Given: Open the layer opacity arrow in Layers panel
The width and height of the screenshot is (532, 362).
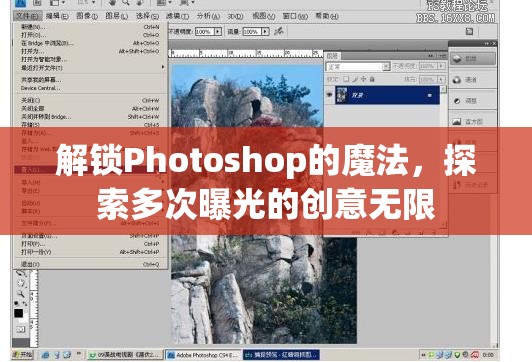Looking at the screenshot, I should pos(441,66).
